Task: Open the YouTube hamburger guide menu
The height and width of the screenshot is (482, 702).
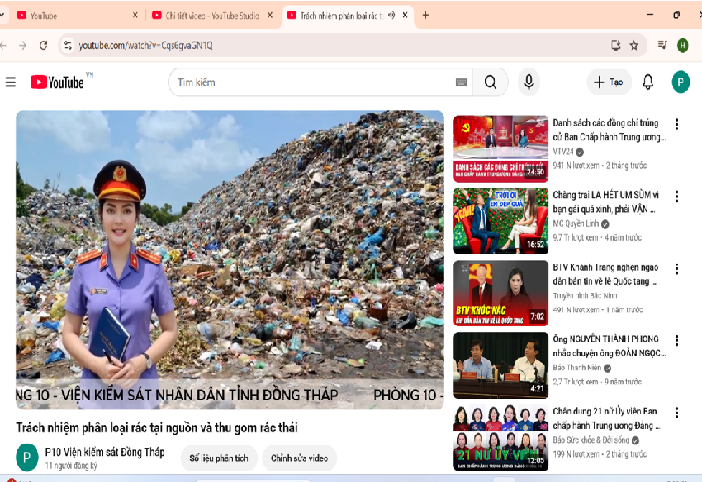Action: [x=11, y=82]
